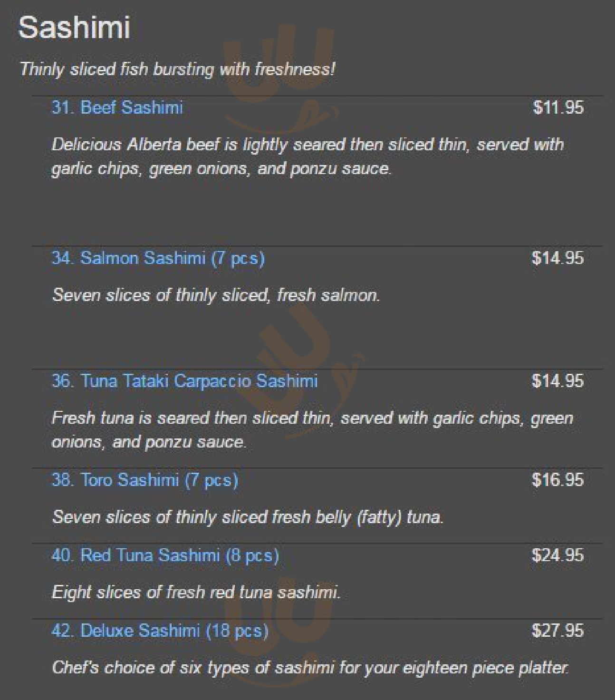Click the 'Thinly sliced fish' tagline text
This screenshot has height=700, width=615.
pyautogui.click(x=177, y=69)
